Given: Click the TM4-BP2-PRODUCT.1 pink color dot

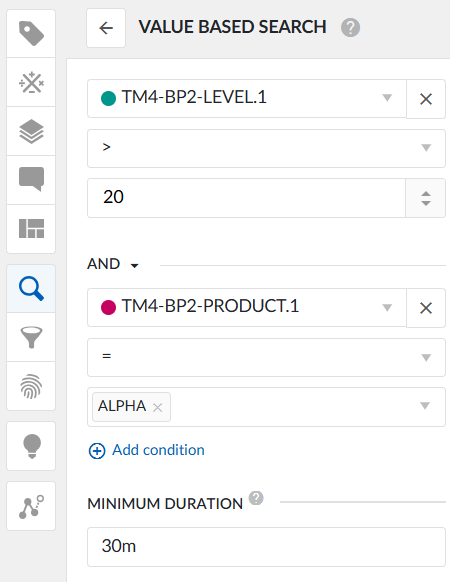Looking at the screenshot, I should (x=108, y=308).
